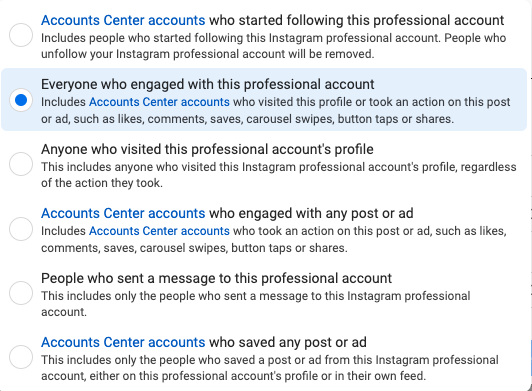Click 'Anyone who visited this professional account's profile' title
532x391 pixels.
point(207,149)
